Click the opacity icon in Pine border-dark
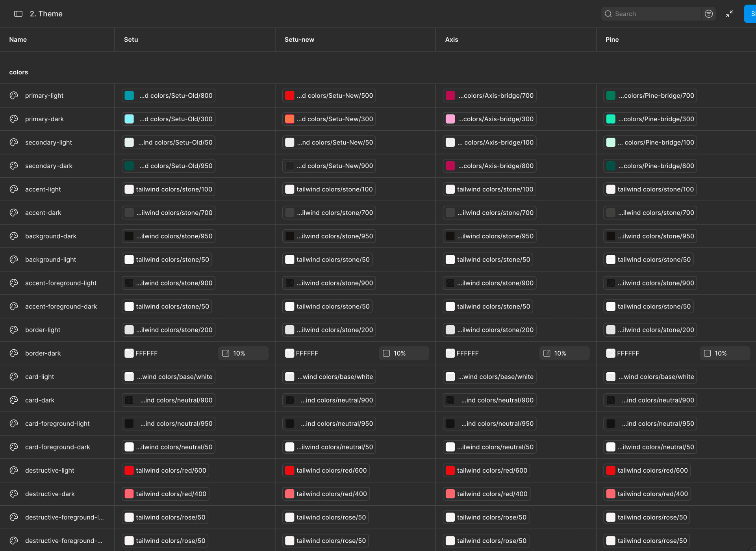Viewport: 756px width, 551px height. 707,353
